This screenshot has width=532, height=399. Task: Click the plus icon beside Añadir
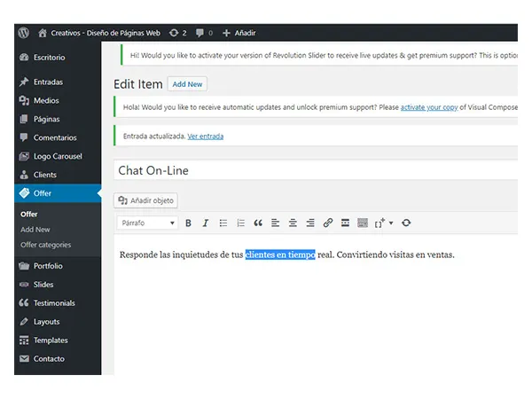point(226,33)
